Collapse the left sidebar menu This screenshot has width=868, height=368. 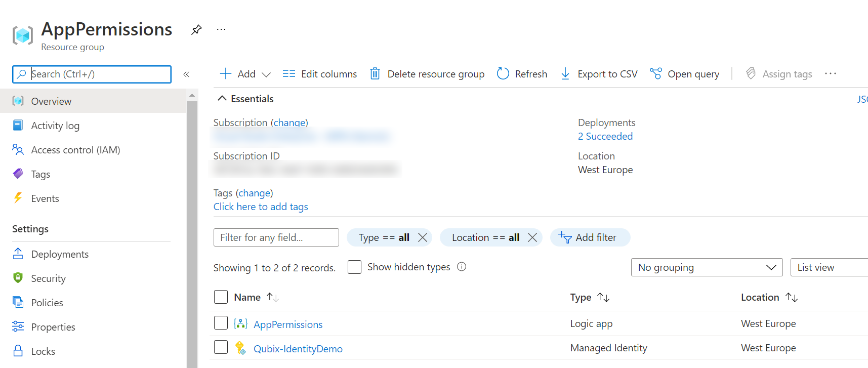coord(186,74)
